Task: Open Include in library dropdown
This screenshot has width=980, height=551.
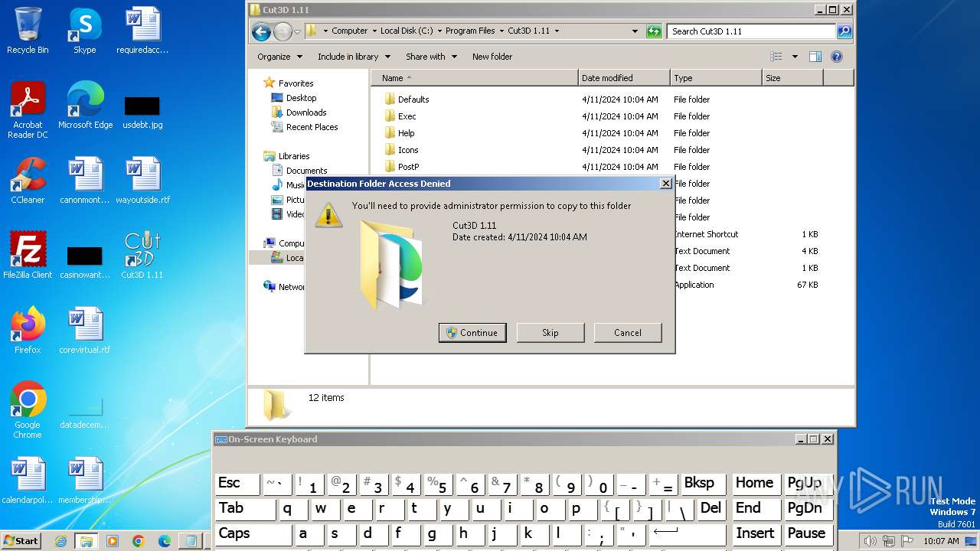Action: point(354,57)
